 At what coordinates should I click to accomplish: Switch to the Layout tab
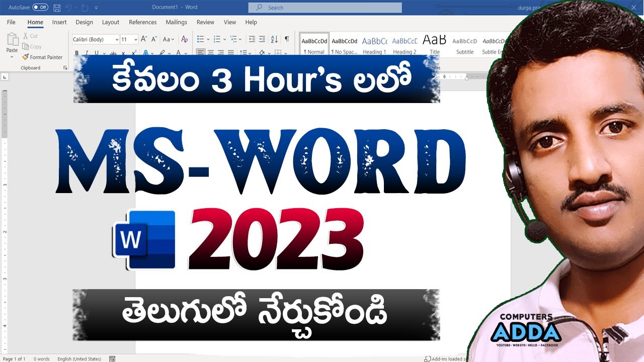point(111,22)
